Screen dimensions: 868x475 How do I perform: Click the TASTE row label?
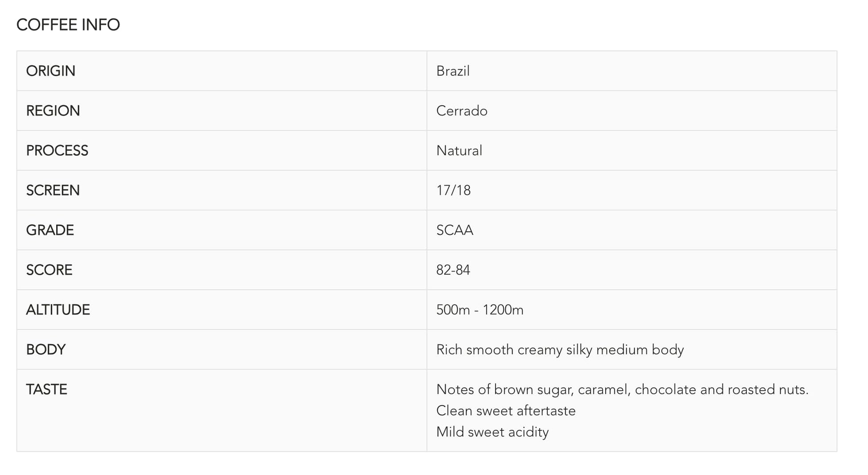46,389
